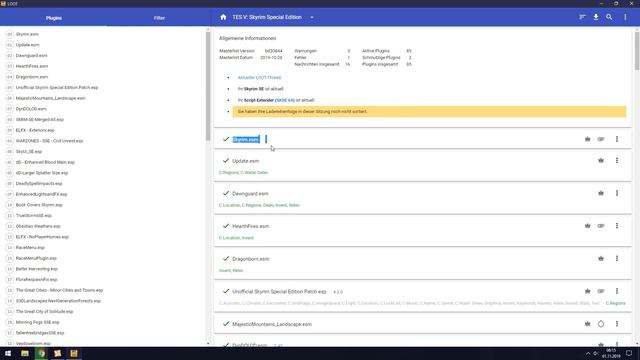640x360 pixels.
Task: Click the update masterlist download icon
Action: 596,17
